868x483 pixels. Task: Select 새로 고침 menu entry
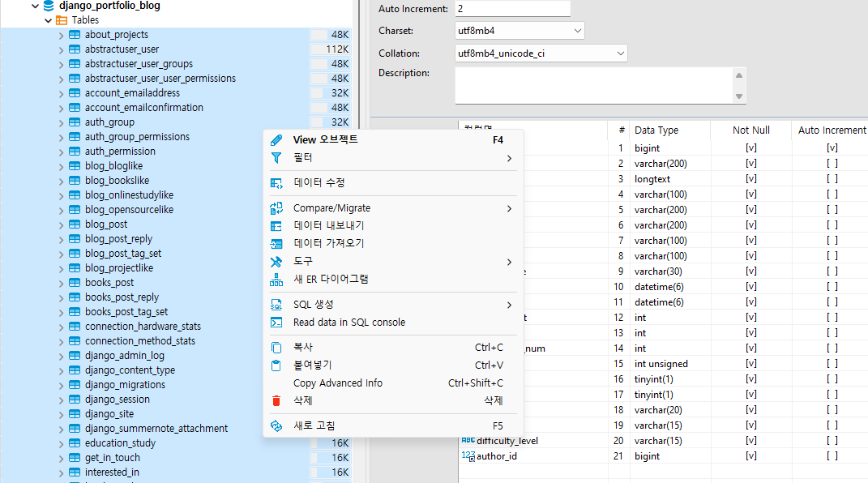click(393, 426)
